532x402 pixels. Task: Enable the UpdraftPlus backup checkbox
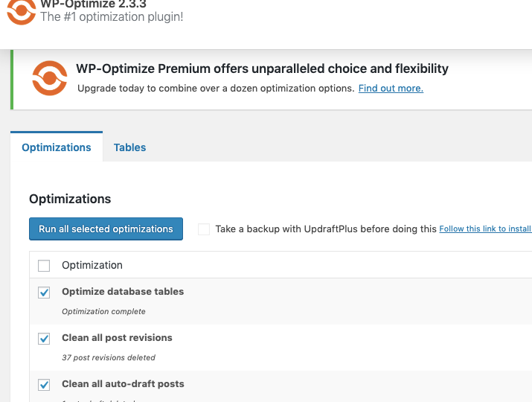coord(204,229)
